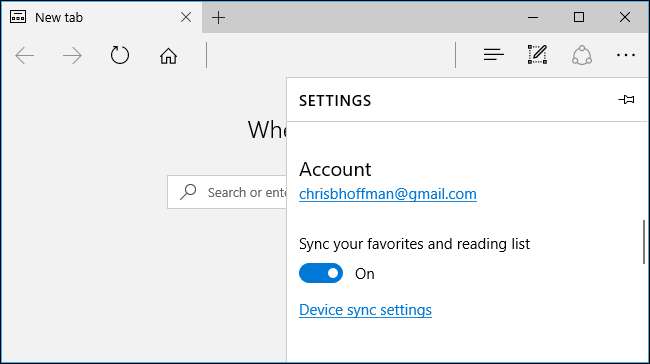The height and width of the screenshot is (364, 650).
Task: Turn off Sync favorites and reading list
Action: click(x=321, y=273)
